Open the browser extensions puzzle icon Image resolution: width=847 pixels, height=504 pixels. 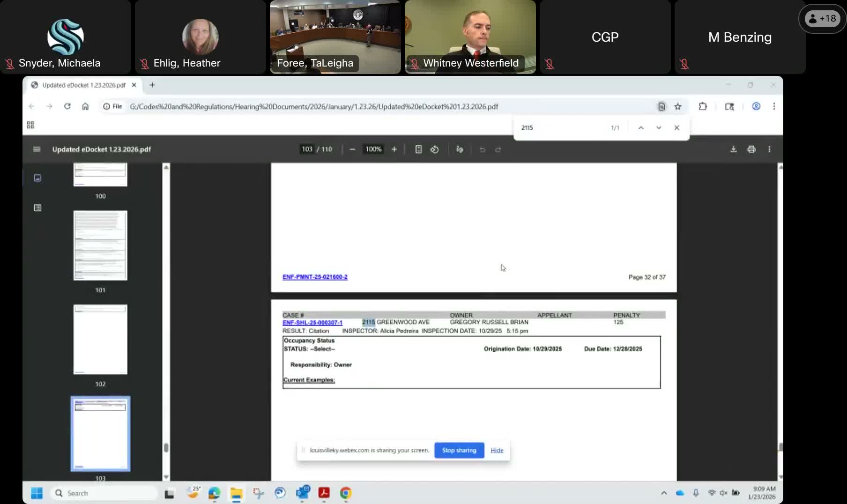coord(703,107)
